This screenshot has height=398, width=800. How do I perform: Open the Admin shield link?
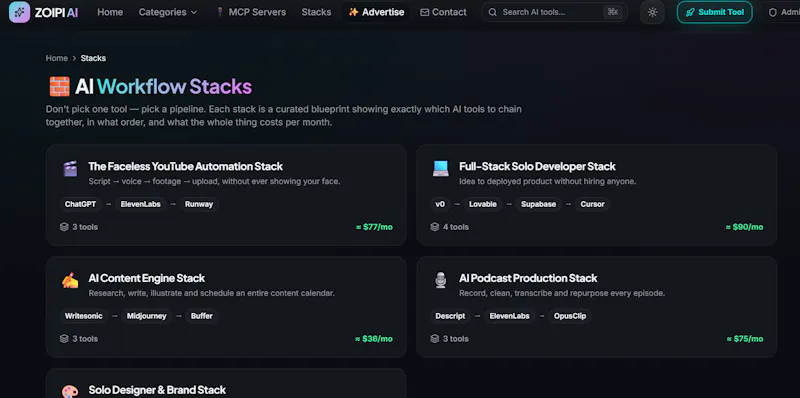click(x=783, y=12)
